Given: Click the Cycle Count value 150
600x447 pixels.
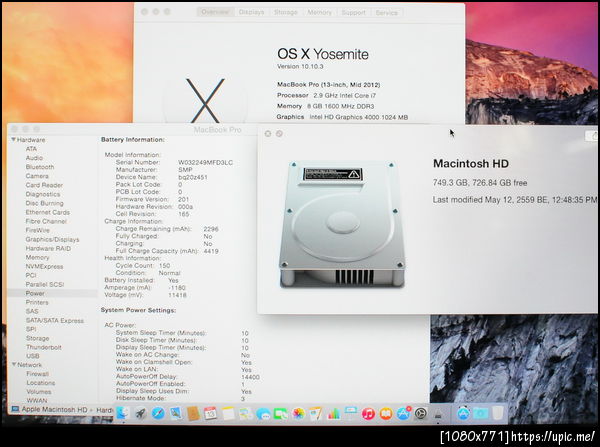Looking at the screenshot, I should (x=164, y=266).
